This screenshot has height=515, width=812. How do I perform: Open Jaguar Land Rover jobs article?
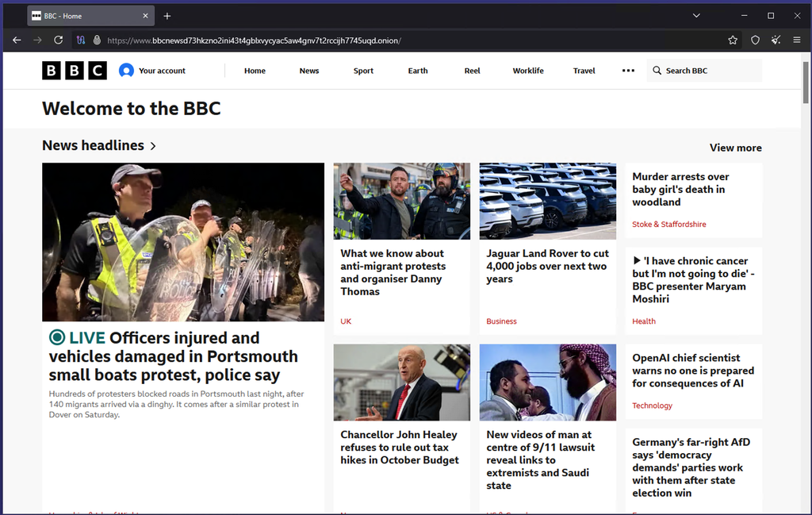coord(547,266)
